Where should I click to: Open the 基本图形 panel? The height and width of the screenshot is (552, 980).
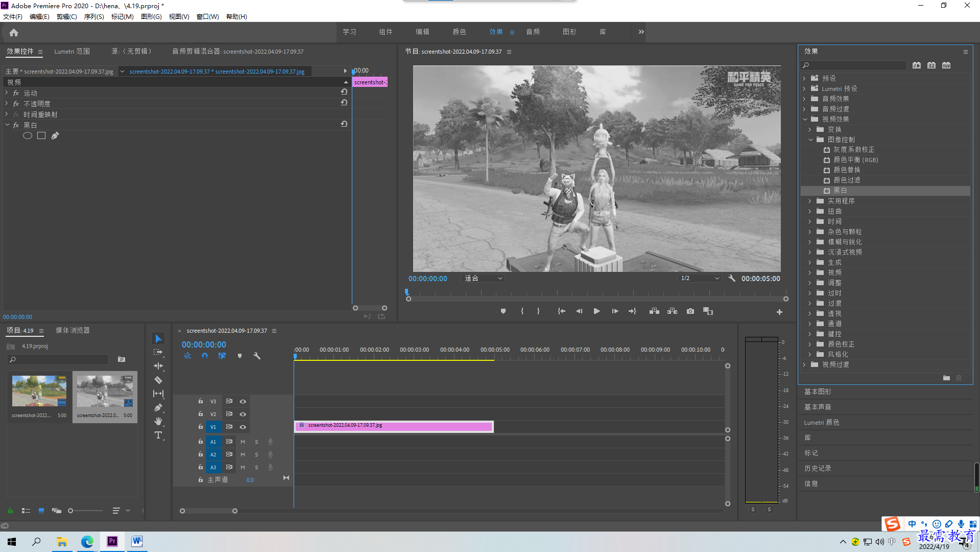pyautogui.click(x=818, y=392)
